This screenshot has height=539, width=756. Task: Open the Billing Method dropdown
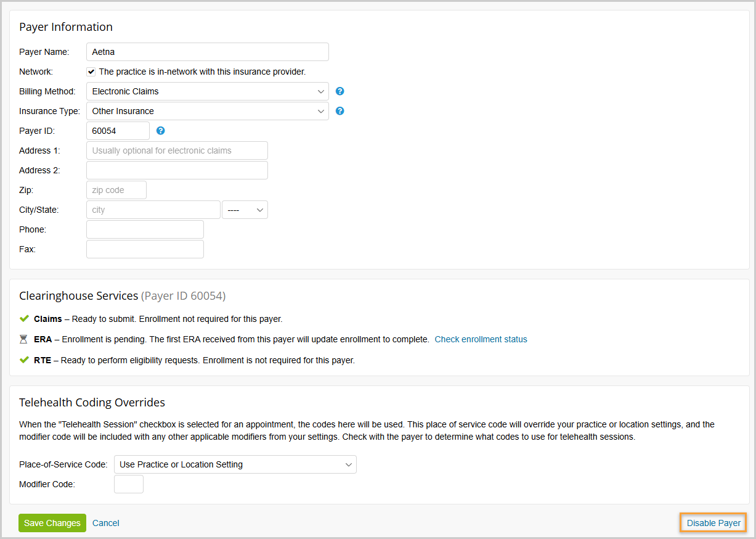(x=208, y=91)
